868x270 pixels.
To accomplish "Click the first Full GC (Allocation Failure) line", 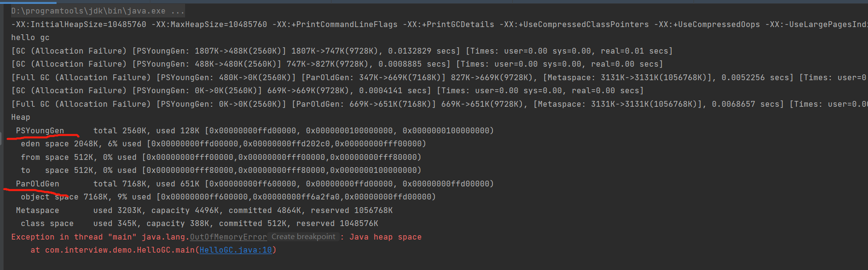I will point(439,78).
